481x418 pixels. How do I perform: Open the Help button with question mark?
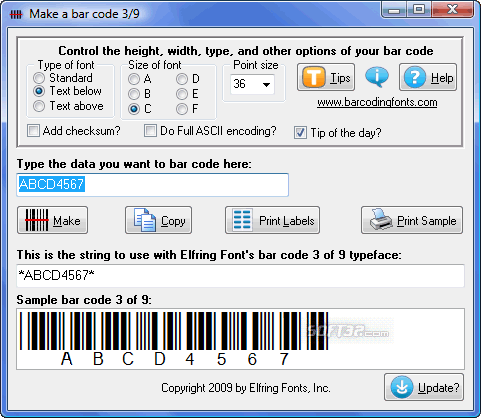click(x=428, y=77)
